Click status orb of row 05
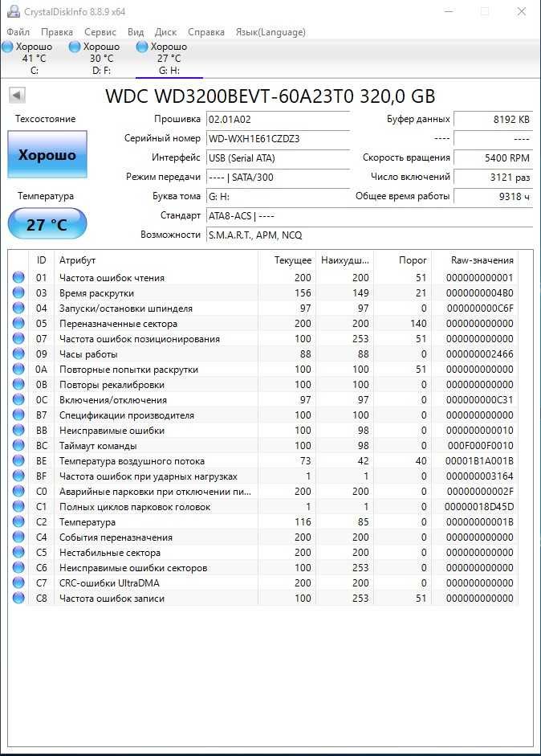The height and width of the screenshot is (756, 541). point(18,323)
